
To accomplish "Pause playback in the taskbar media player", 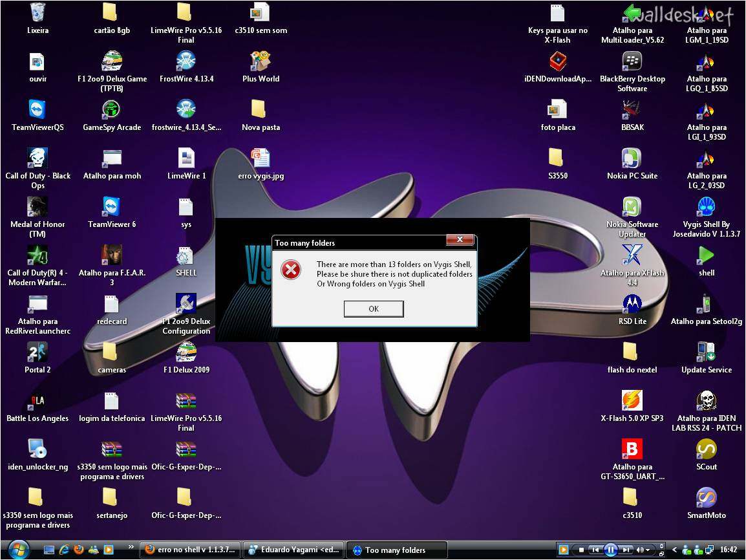I will [610, 550].
